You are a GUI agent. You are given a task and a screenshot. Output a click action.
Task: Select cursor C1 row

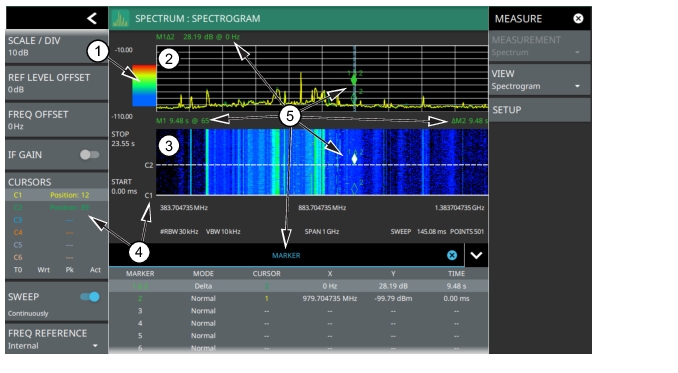click(57, 195)
